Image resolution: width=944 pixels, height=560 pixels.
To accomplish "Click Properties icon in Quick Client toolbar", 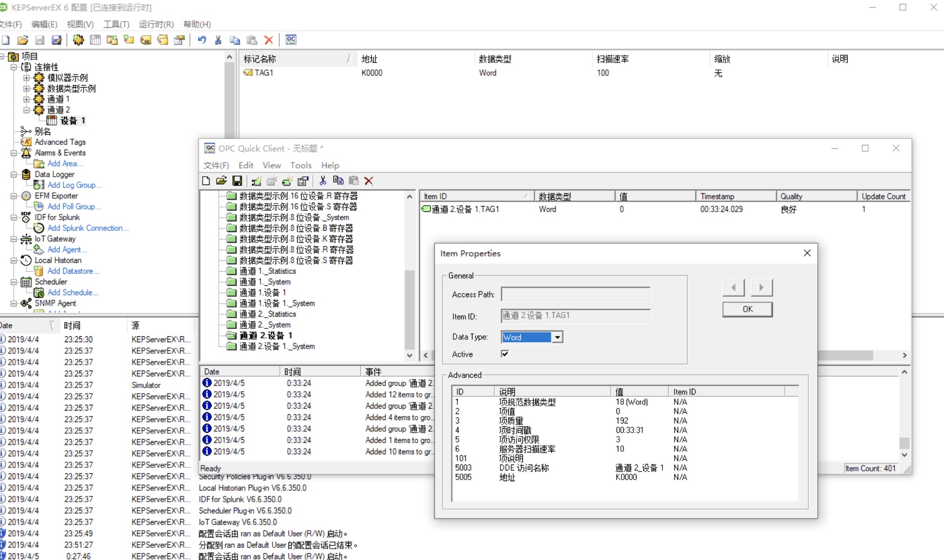I will click(x=303, y=181).
